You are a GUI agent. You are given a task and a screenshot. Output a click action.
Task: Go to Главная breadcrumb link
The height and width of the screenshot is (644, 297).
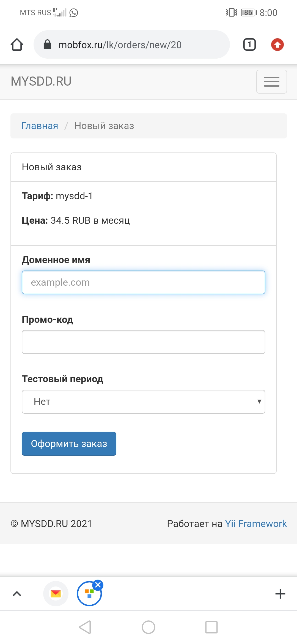pos(40,126)
